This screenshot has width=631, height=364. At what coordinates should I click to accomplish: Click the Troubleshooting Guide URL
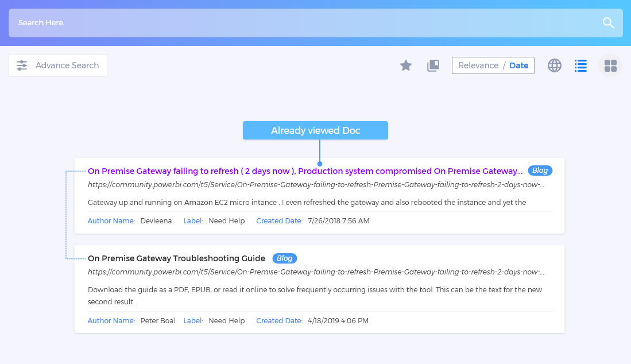(316, 272)
